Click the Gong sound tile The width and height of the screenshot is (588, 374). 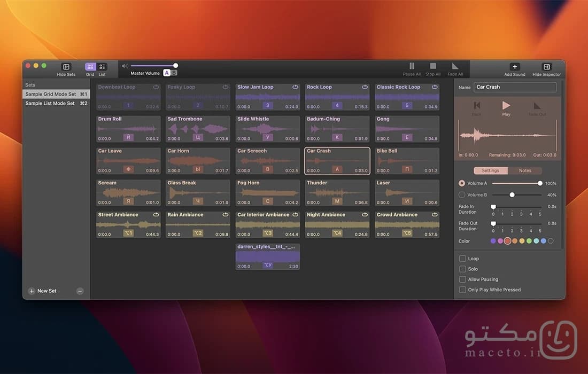coord(407,129)
